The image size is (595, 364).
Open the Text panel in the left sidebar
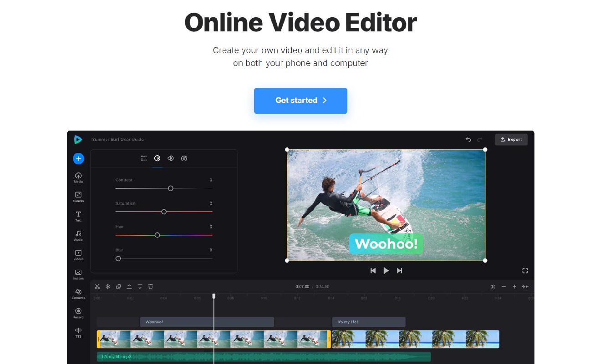pos(78,215)
